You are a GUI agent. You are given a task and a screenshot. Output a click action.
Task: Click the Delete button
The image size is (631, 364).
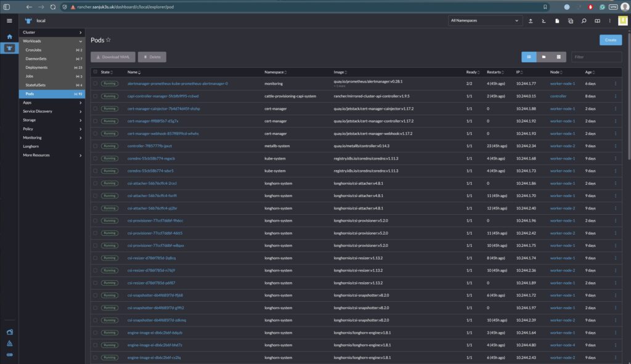pyautogui.click(x=152, y=57)
